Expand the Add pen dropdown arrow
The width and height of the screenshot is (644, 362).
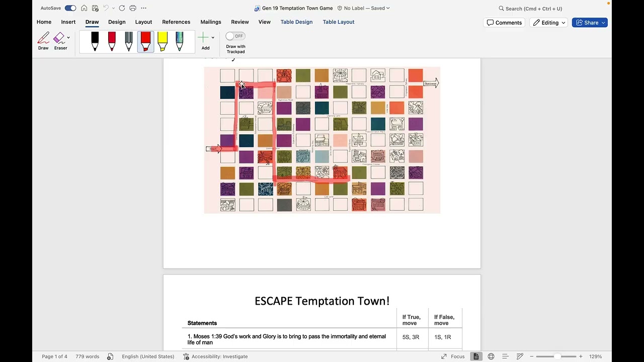213,38
